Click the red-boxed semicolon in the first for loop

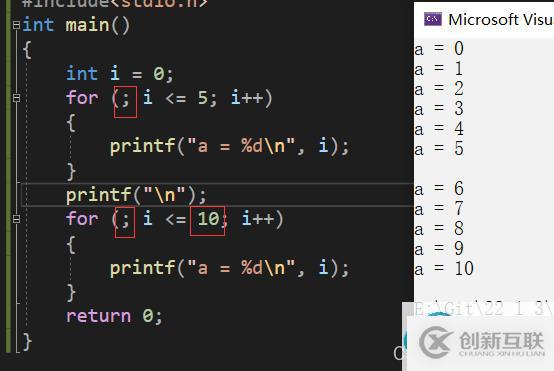[x=125, y=102]
